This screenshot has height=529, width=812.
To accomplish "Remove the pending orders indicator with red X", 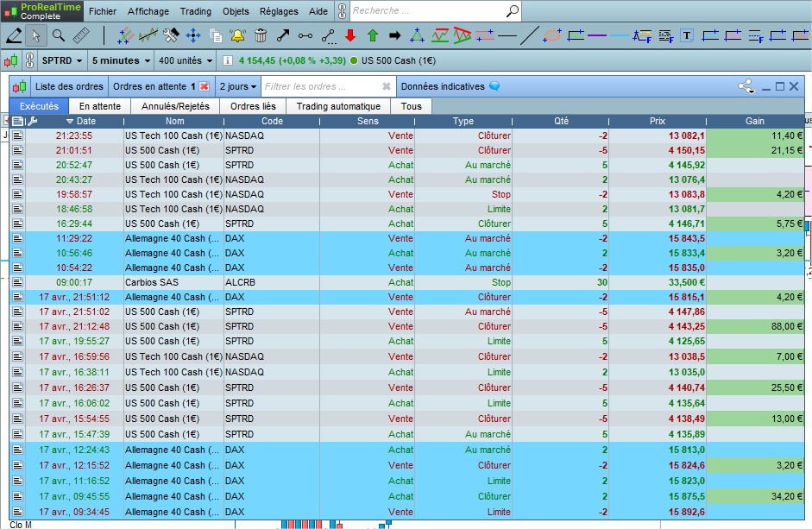I will [205, 86].
